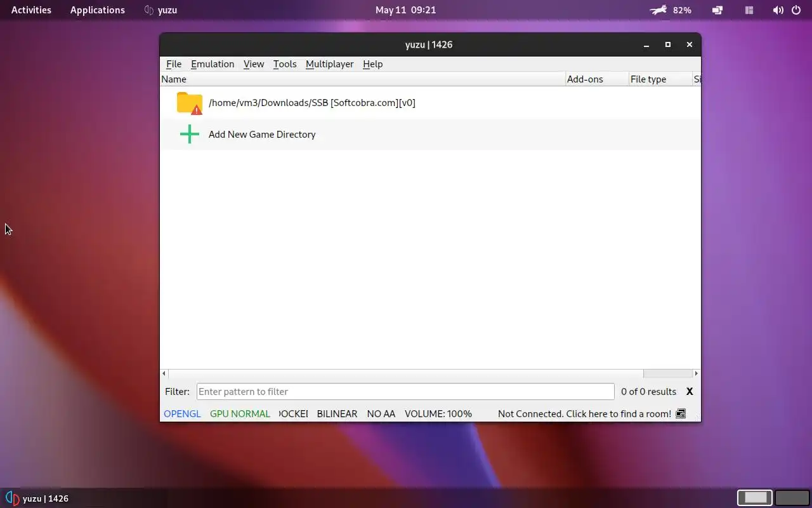812x508 pixels.
Task: Click the yuzu | 1426 taskbar entry
Action: click(x=37, y=498)
